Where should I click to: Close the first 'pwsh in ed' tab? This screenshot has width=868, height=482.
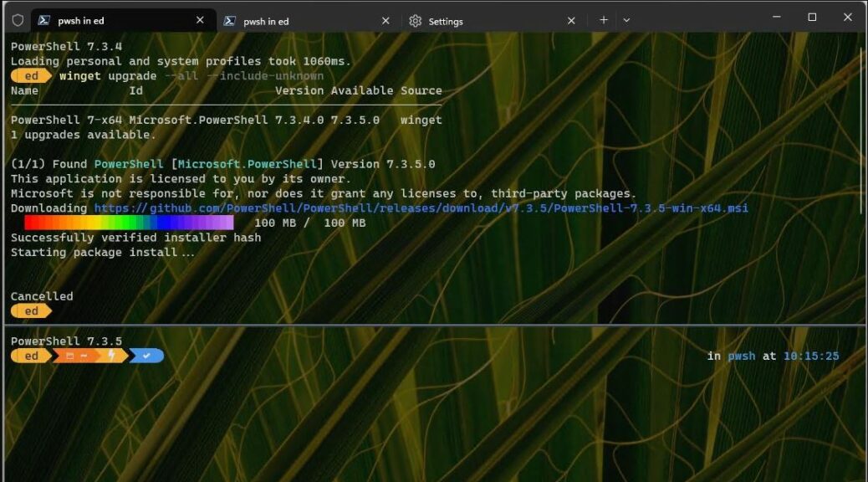tap(199, 20)
